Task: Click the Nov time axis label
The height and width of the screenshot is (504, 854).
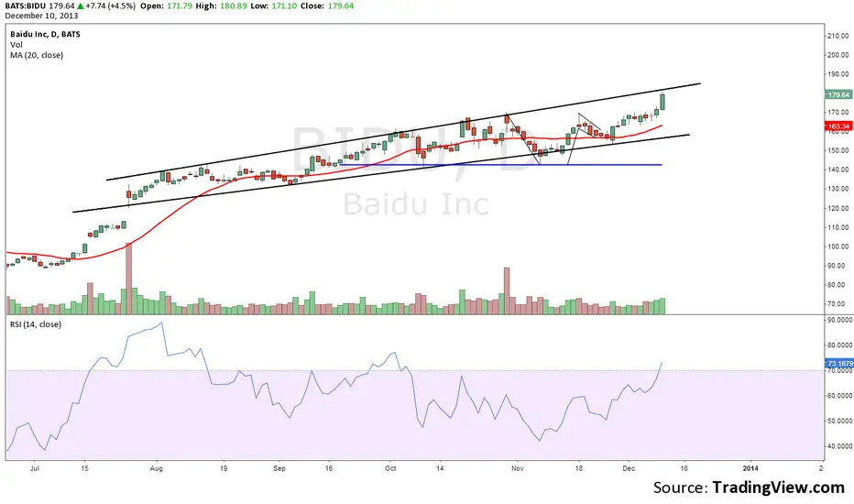Action: tap(518, 468)
